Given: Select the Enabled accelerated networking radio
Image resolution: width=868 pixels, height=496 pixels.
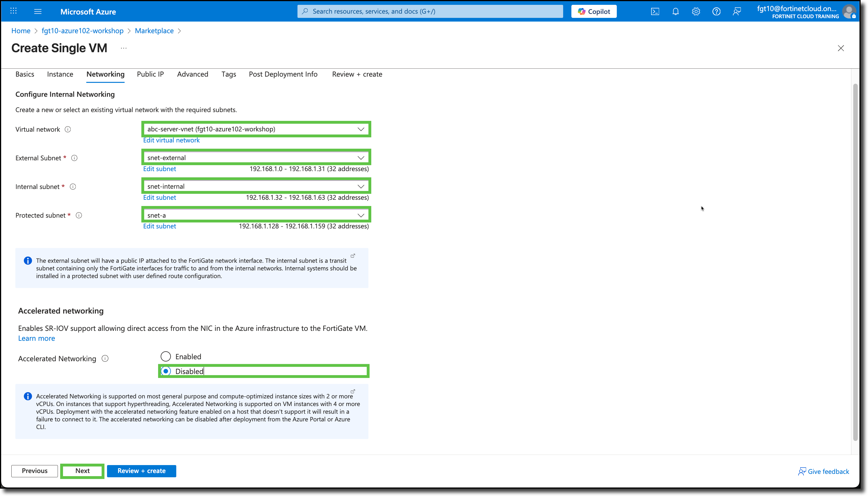Looking at the screenshot, I should [166, 356].
